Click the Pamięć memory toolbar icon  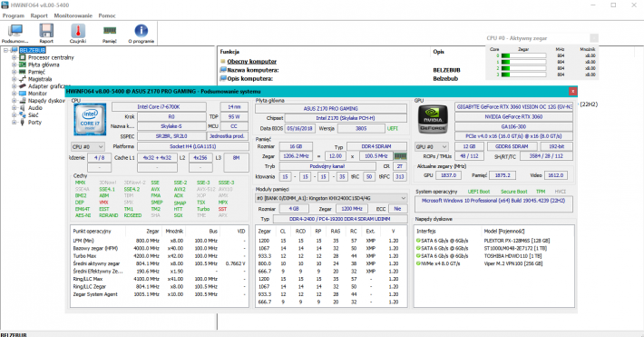[x=109, y=31]
